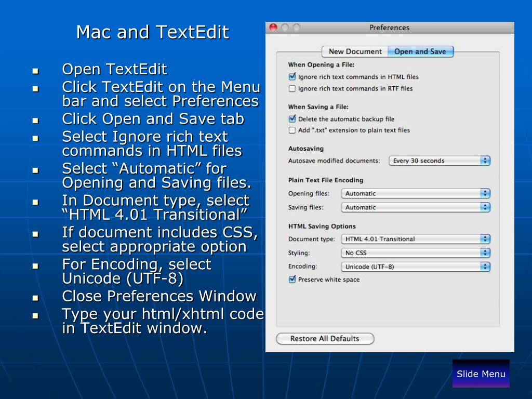Click the "When Opening a File:" heading
The width and height of the screenshot is (532, 399).
point(321,65)
